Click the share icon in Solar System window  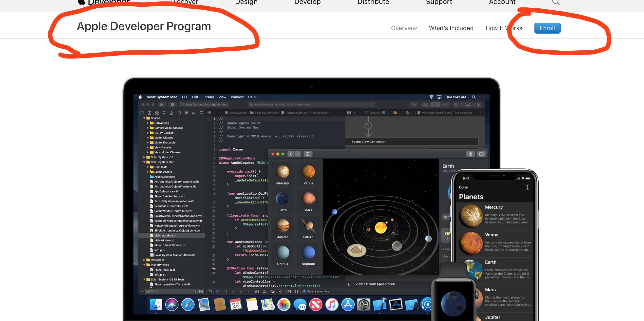coord(470,154)
